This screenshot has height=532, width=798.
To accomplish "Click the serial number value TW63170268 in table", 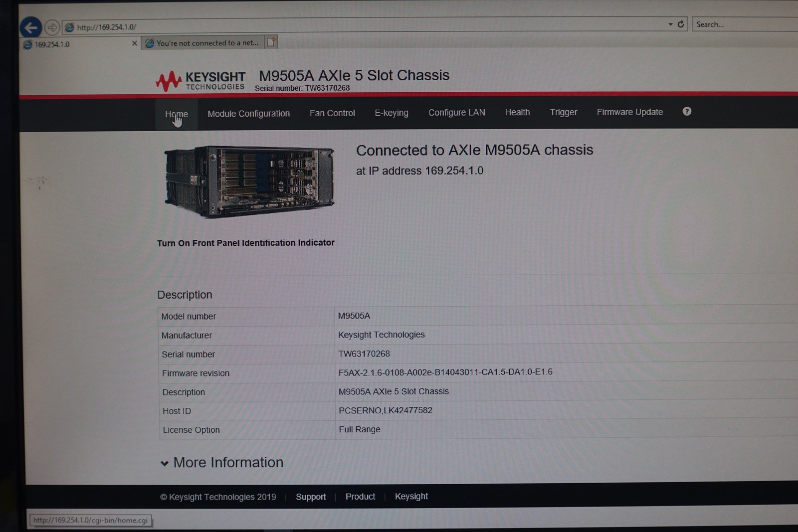I will click(x=364, y=354).
